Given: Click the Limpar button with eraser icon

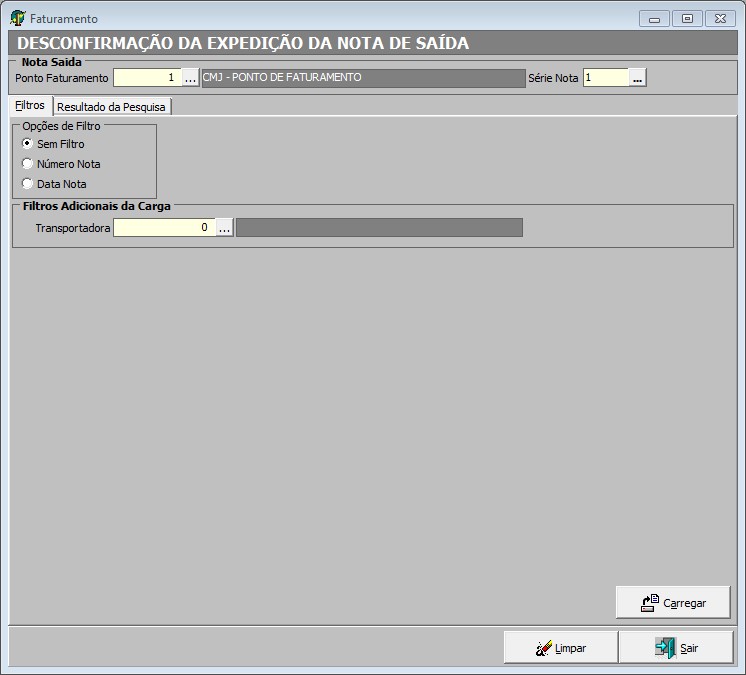Looking at the screenshot, I should coord(560,648).
